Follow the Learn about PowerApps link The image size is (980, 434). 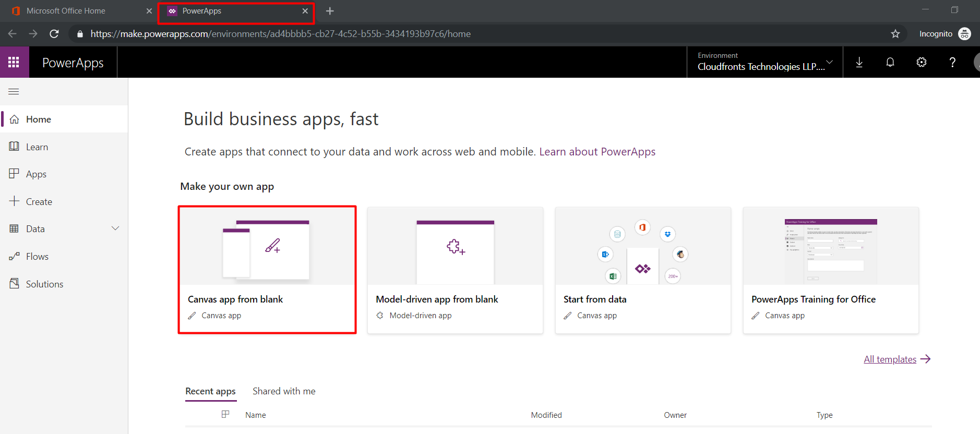[x=597, y=152]
